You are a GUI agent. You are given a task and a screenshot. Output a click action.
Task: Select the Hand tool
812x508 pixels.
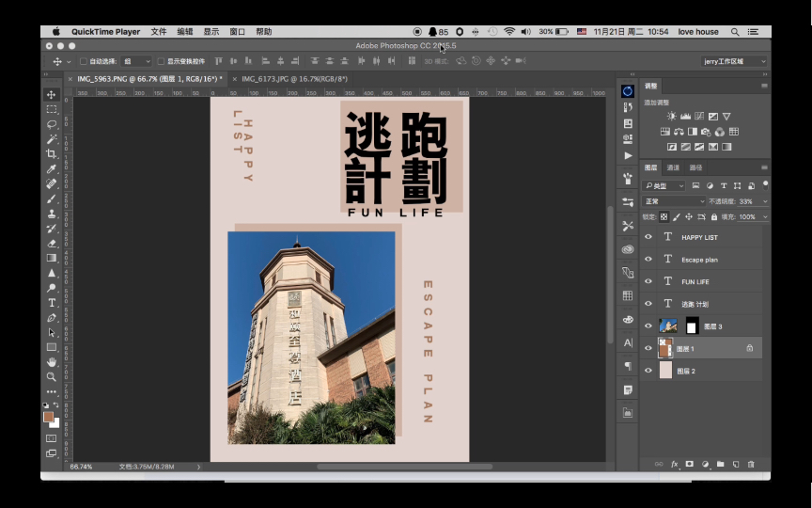coord(52,362)
